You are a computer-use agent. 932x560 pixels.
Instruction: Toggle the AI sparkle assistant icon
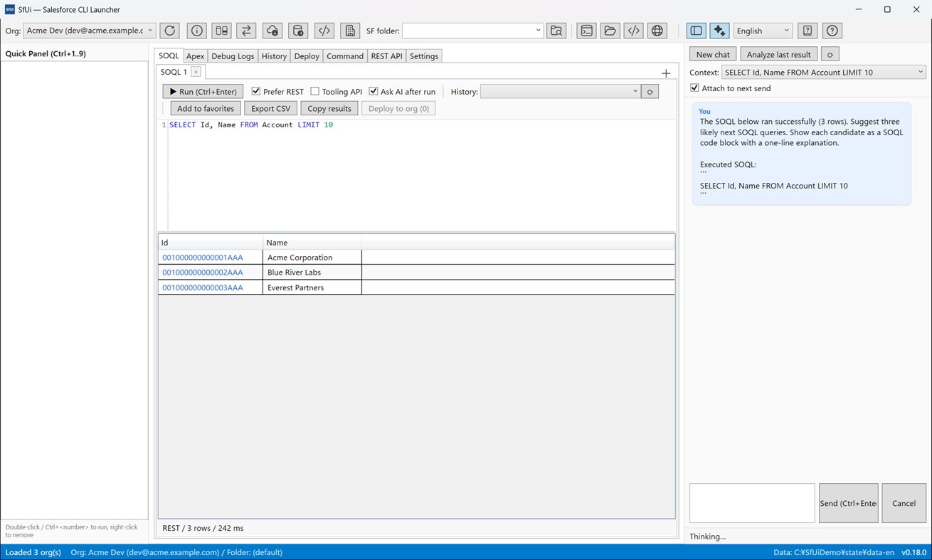[x=719, y=31]
